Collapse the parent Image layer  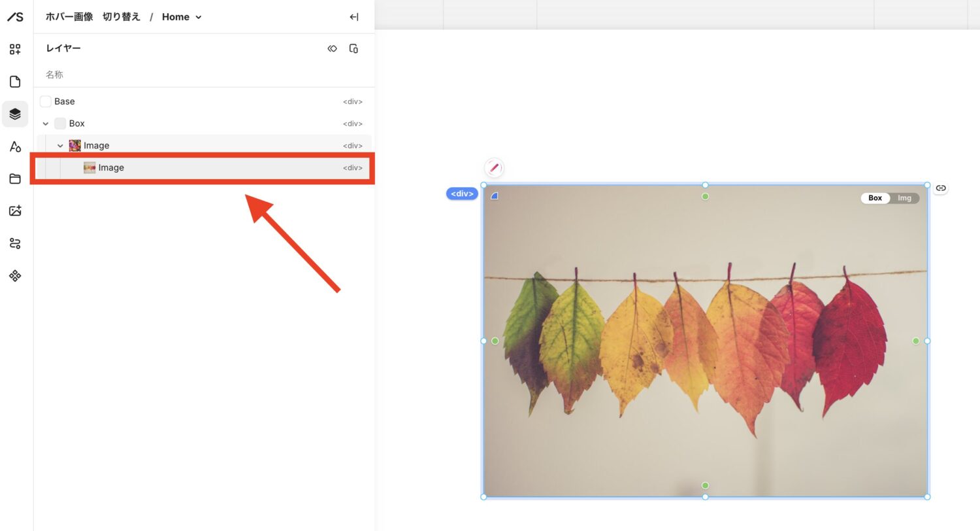point(60,146)
